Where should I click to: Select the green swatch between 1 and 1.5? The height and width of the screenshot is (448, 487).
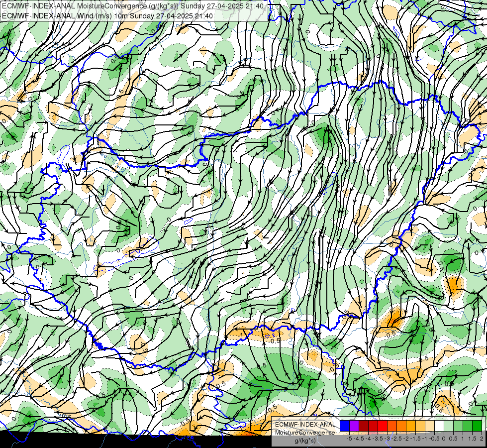point(468,426)
